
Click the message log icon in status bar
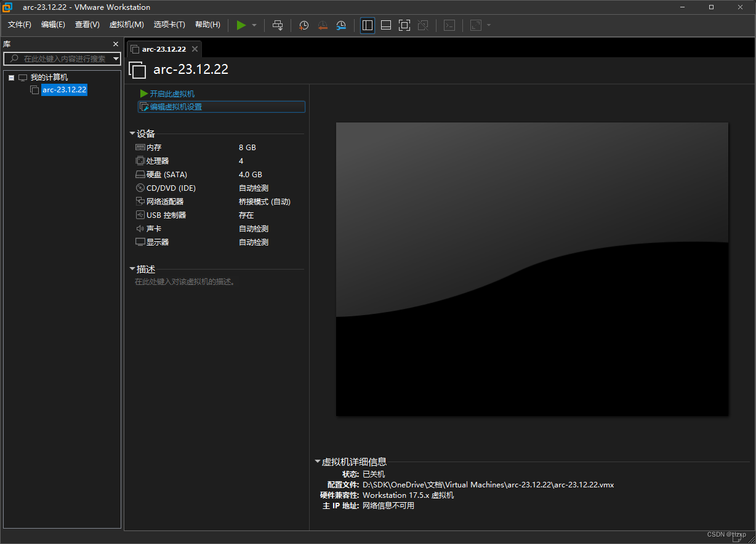tap(736, 537)
